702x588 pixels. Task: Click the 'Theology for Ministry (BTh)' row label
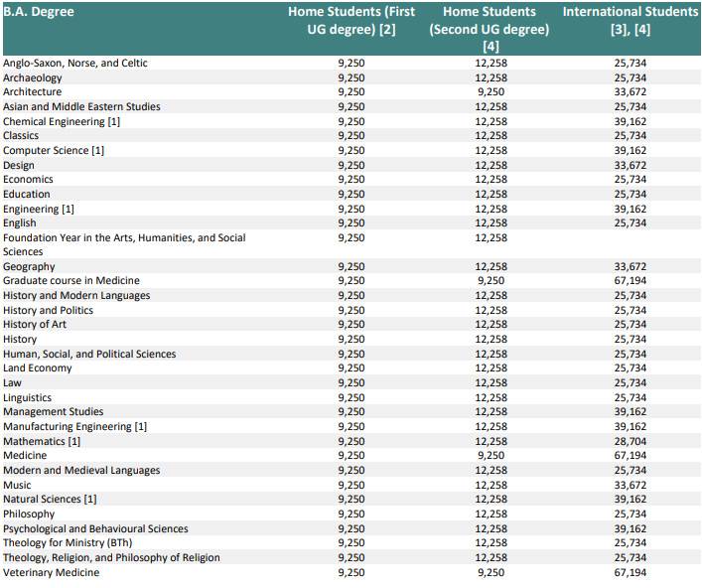click(67, 543)
